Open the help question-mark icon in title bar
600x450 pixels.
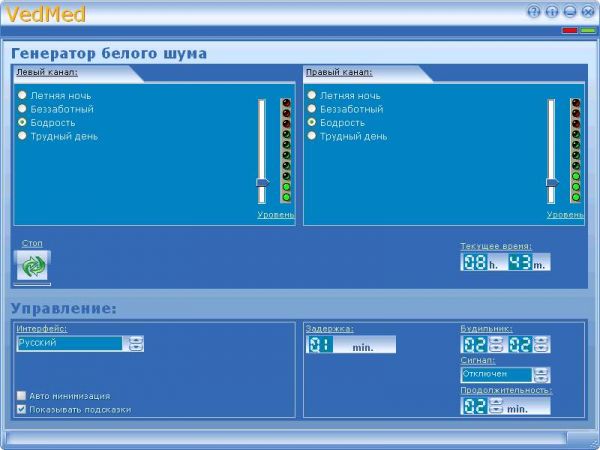pos(534,11)
